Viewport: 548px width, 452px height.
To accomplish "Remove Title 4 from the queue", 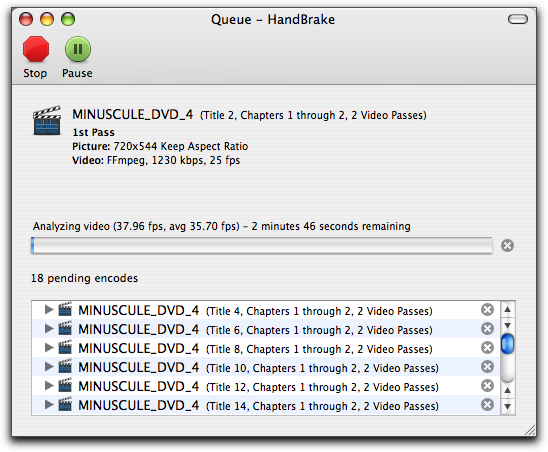I will click(x=487, y=309).
